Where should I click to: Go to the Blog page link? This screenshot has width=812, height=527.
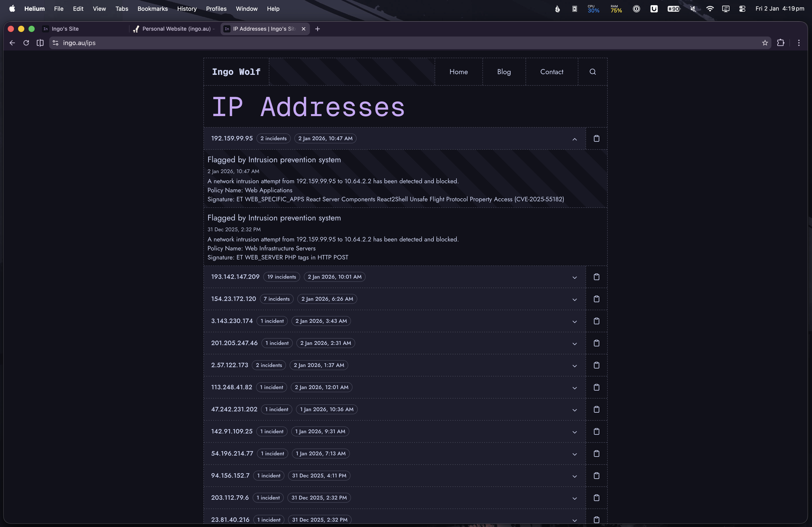click(x=504, y=72)
